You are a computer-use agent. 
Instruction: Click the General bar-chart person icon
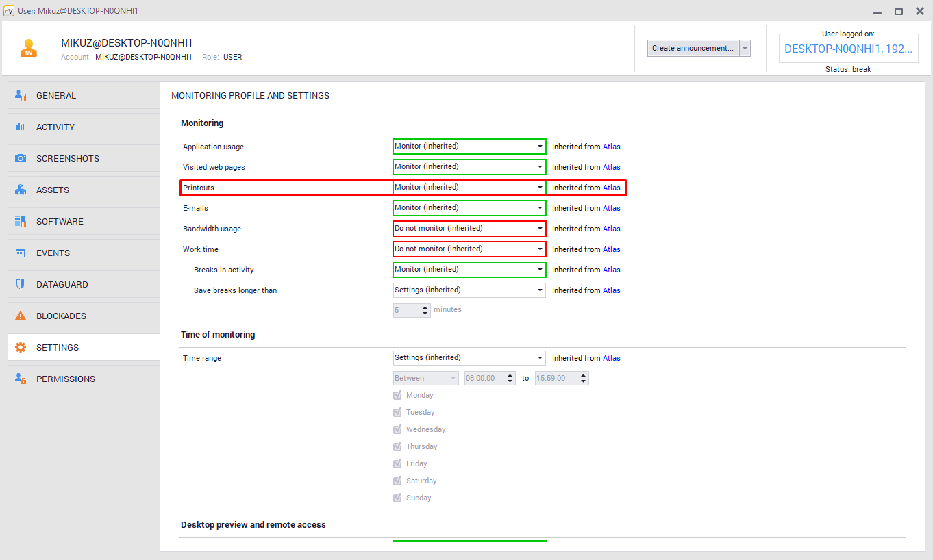(x=21, y=95)
